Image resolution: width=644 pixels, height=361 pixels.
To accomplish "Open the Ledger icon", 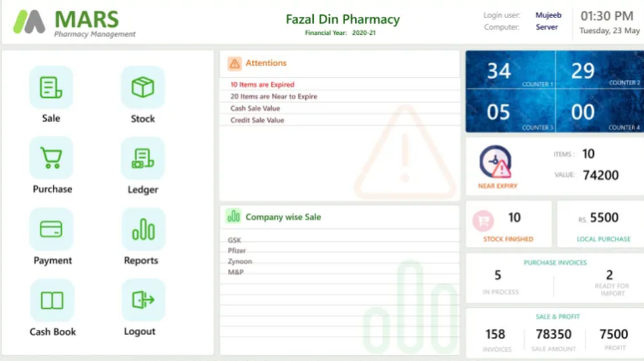I will 143,159.
